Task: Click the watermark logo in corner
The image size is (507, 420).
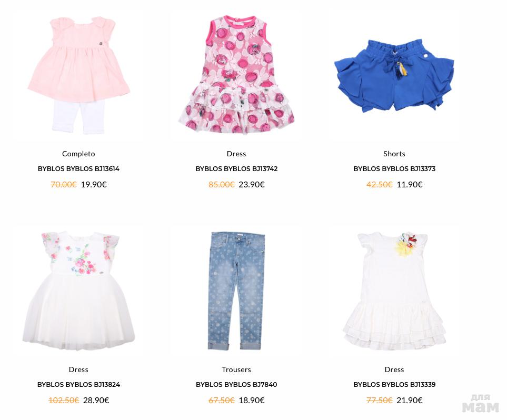Action: tap(481, 404)
